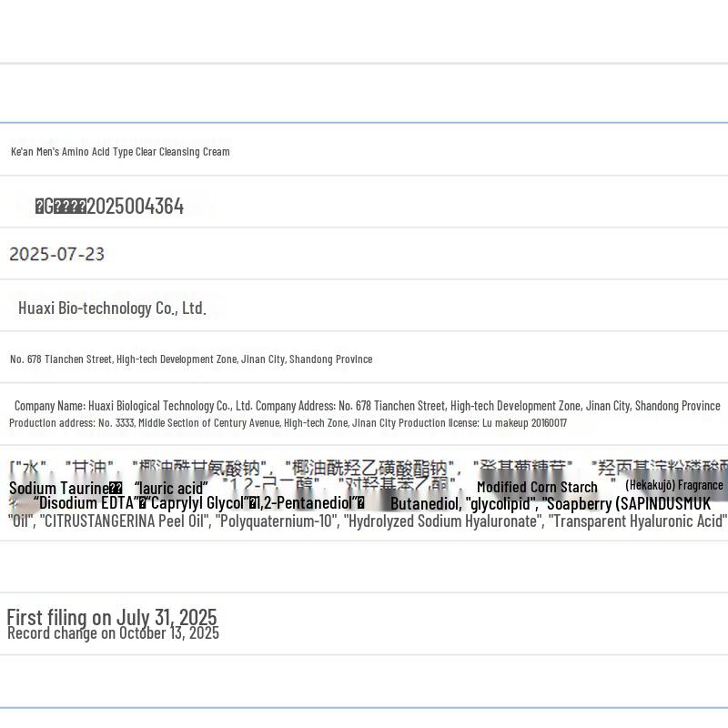Select 'Record change on October 13, 2025'
The image size is (728, 728).
click(x=113, y=633)
